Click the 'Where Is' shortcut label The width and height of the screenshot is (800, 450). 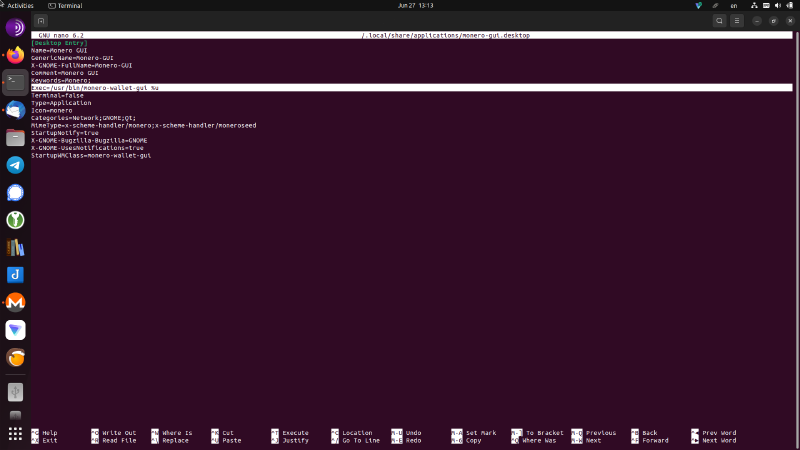(177, 433)
